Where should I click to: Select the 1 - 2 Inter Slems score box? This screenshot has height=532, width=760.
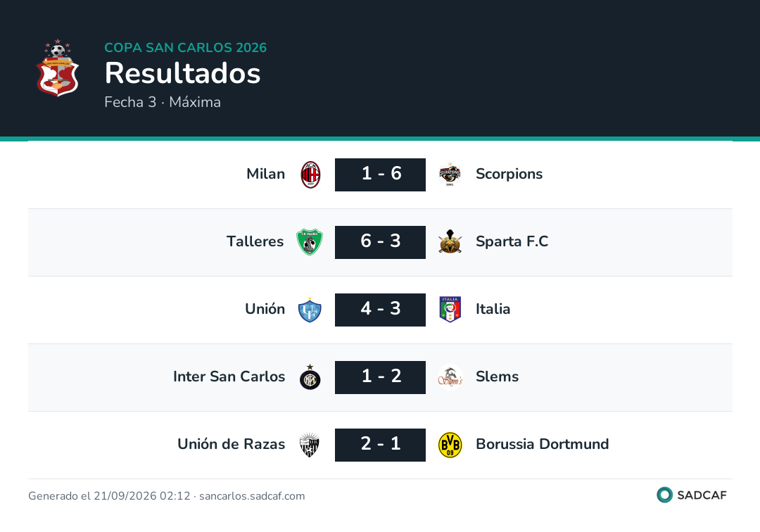tap(381, 377)
